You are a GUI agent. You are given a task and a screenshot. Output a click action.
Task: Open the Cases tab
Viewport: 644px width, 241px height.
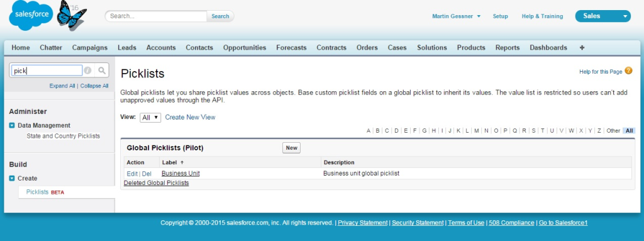397,48
